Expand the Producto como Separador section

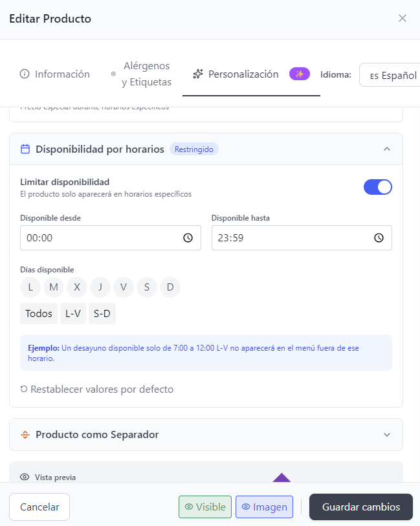[387, 435]
